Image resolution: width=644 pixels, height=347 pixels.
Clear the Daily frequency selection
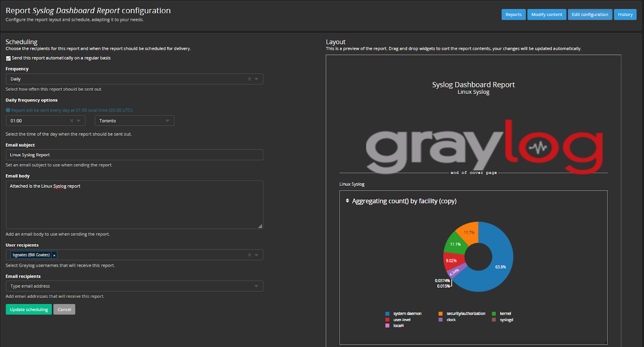[250, 79]
